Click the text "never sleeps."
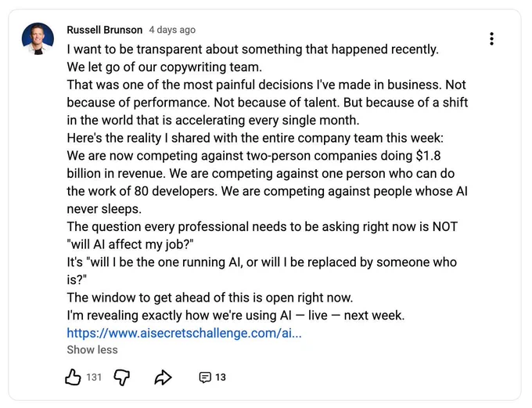Image resolution: width=532 pixels, height=408 pixels. (104, 209)
